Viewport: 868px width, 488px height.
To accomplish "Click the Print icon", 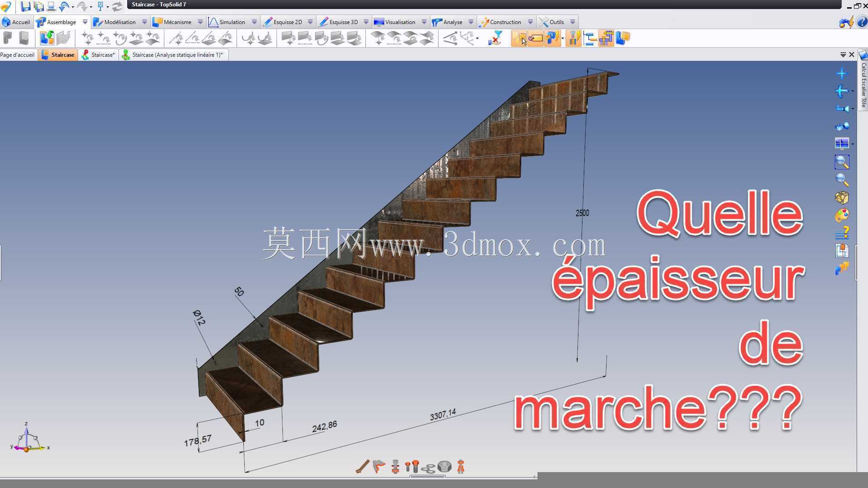I will click(51, 6).
